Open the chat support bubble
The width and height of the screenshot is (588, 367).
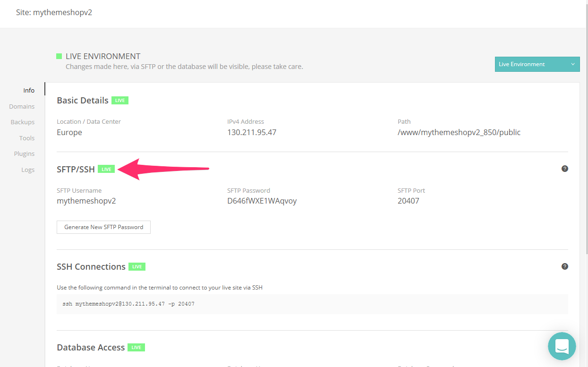[562, 346]
